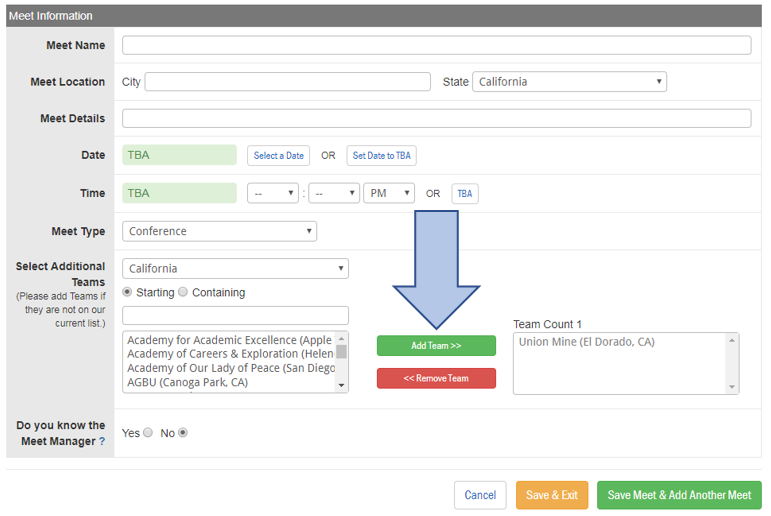Select the Starting radio button
This screenshot has width=771, height=516.
point(127,292)
